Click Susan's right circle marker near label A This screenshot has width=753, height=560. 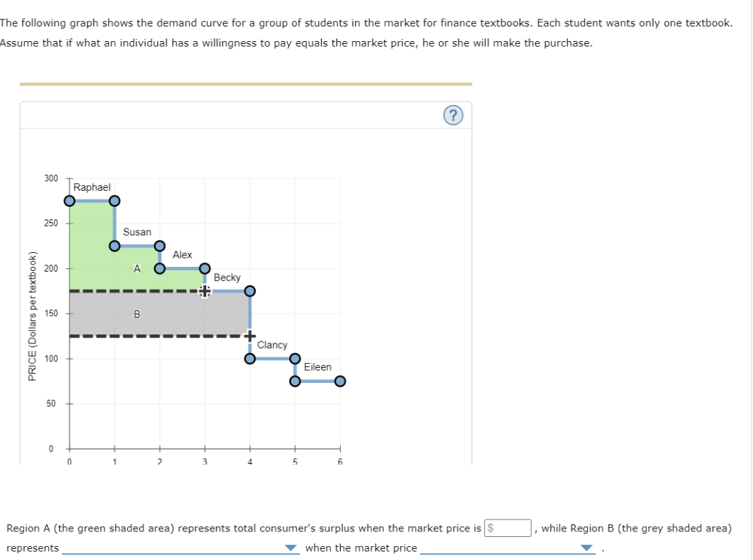tap(159, 245)
